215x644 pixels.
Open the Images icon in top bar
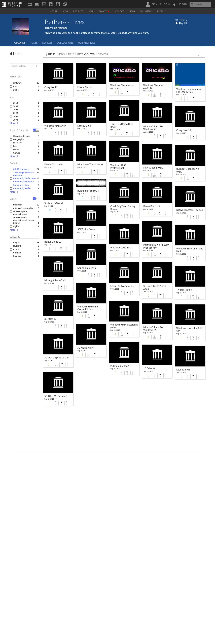[x=65, y=4]
